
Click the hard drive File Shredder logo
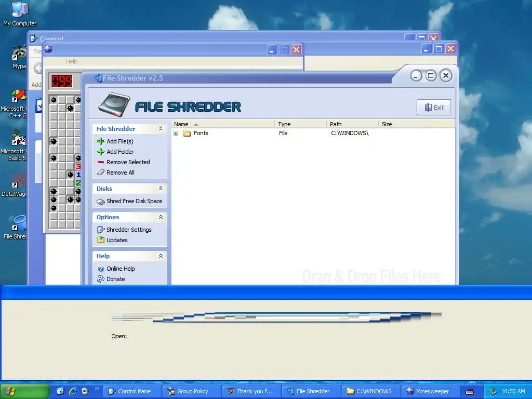tap(114, 104)
